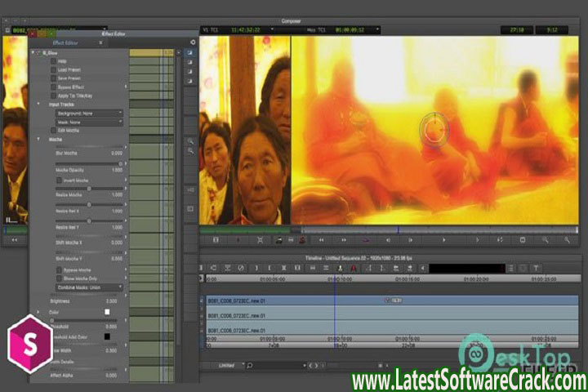The width and height of the screenshot is (588, 392).
Task: Click the Edit Mocha button
Action: click(53, 131)
